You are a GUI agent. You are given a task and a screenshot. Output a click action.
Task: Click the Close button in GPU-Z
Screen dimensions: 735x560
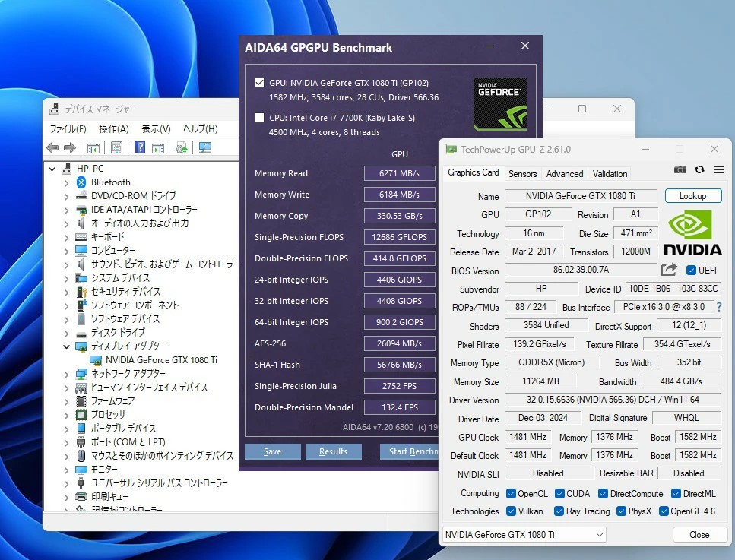699,535
